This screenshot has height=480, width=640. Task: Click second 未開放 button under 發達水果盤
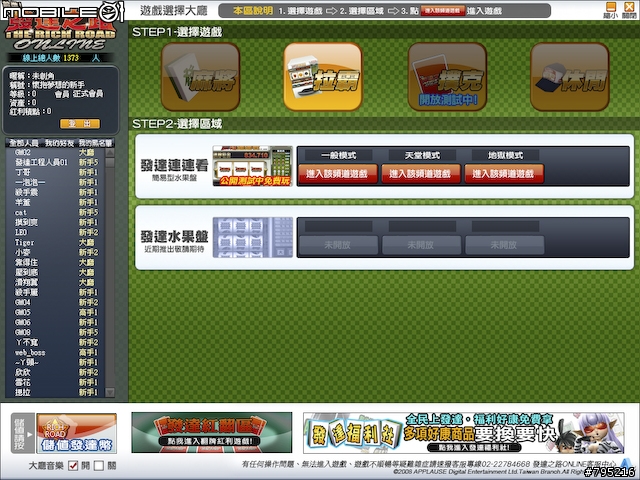(x=421, y=245)
